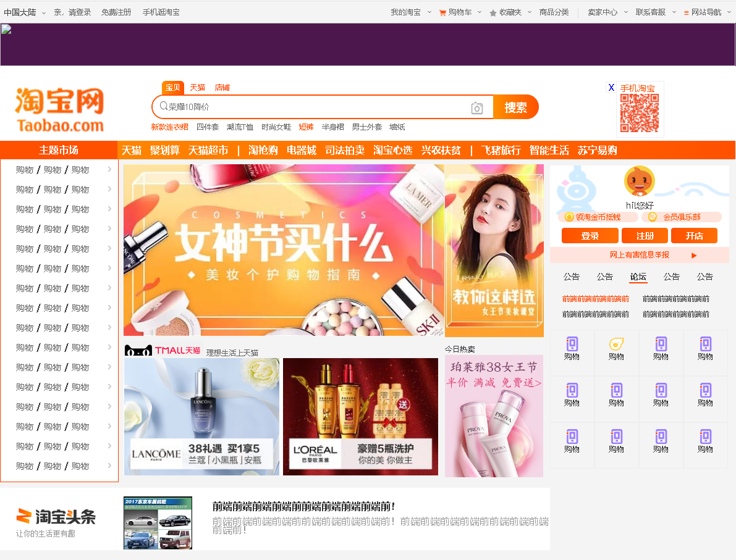The height and width of the screenshot is (560, 736).
Task: Click the 手机淘宝 QR code image
Action: click(640, 113)
